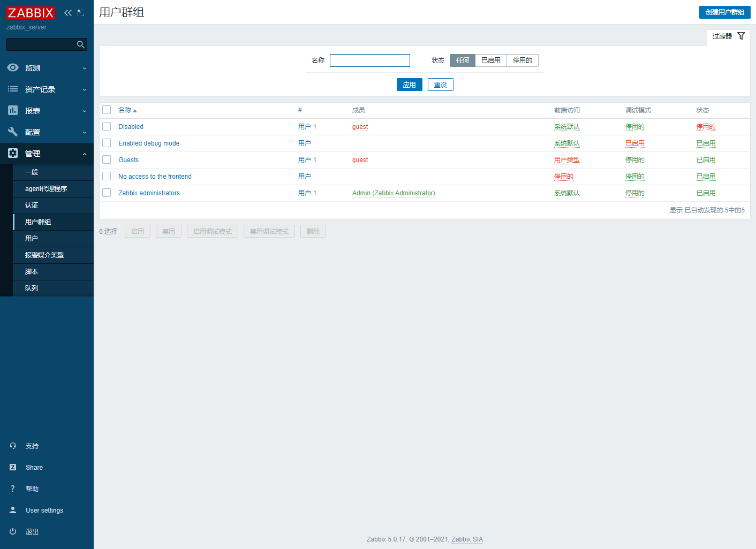Collapse sidebar with double-arrow icon
This screenshot has width=756, height=549.
point(68,13)
